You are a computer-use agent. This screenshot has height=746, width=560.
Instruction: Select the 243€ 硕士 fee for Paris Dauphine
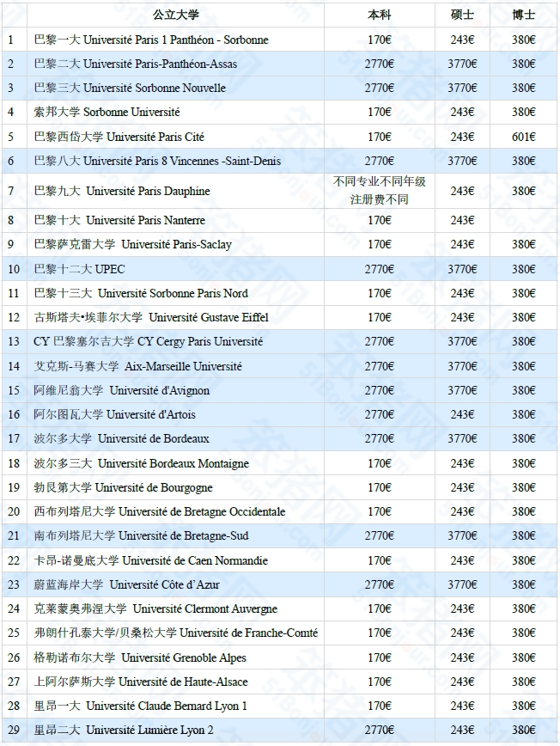462,191
